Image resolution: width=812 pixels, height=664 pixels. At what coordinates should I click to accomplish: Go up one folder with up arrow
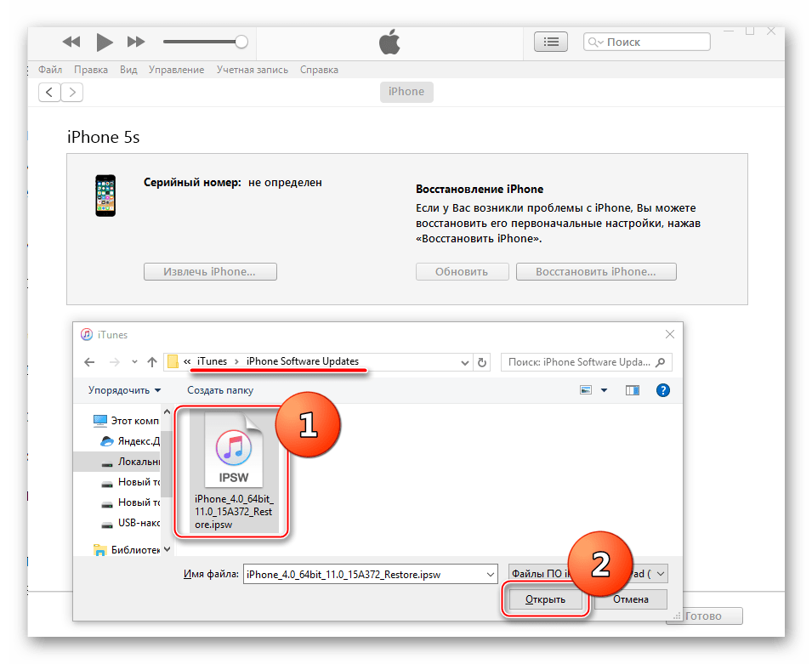152,362
